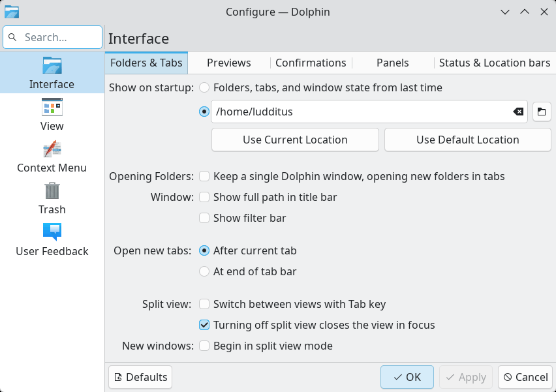Enable the Show filter bar checkbox

[x=204, y=218]
